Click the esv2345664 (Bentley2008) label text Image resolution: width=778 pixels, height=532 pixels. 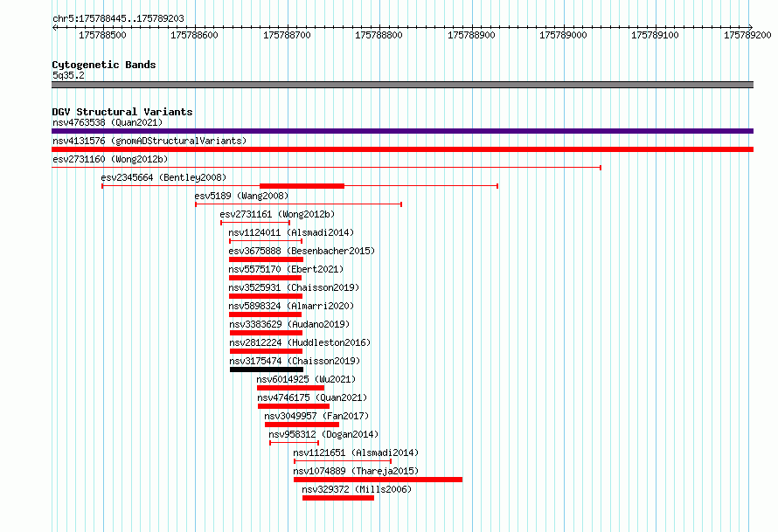pos(163,177)
